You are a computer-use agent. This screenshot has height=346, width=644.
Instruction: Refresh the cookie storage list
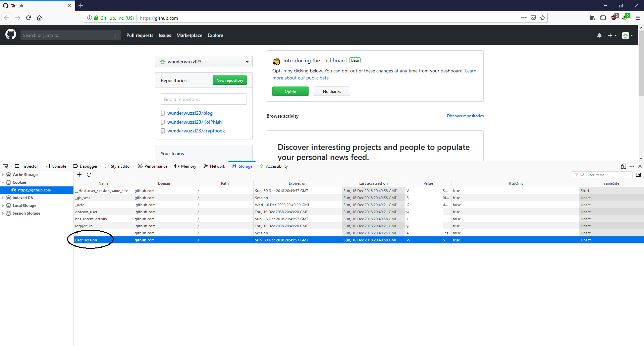pos(89,175)
